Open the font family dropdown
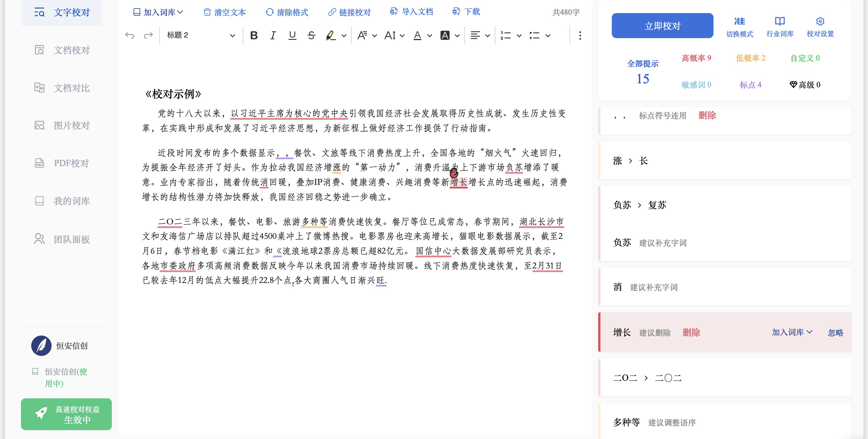The width and height of the screenshot is (868, 439). pos(367,35)
